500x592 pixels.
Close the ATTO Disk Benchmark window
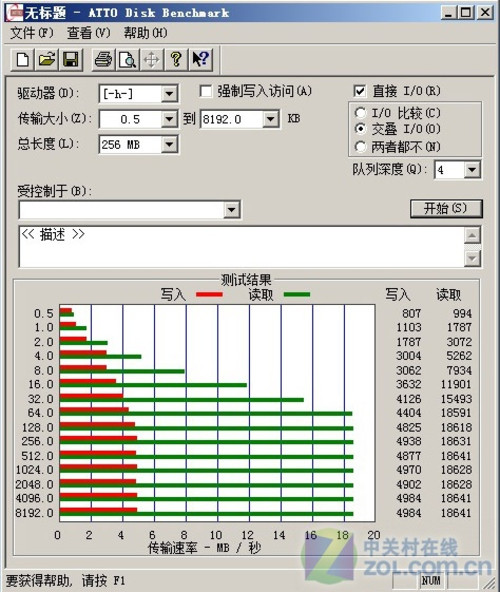(x=485, y=13)
